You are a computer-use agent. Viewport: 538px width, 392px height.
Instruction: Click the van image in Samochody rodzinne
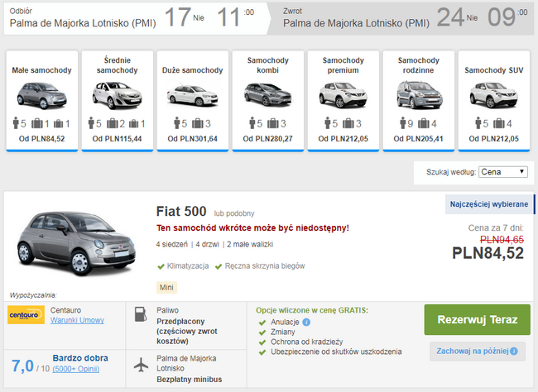(x=420, y=95)
